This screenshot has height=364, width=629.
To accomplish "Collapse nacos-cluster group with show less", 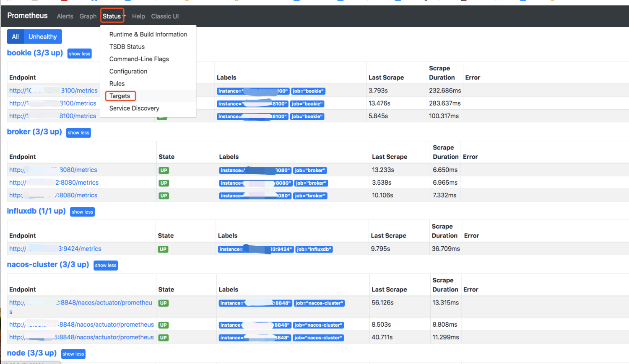I will click(x=106, y=266).
